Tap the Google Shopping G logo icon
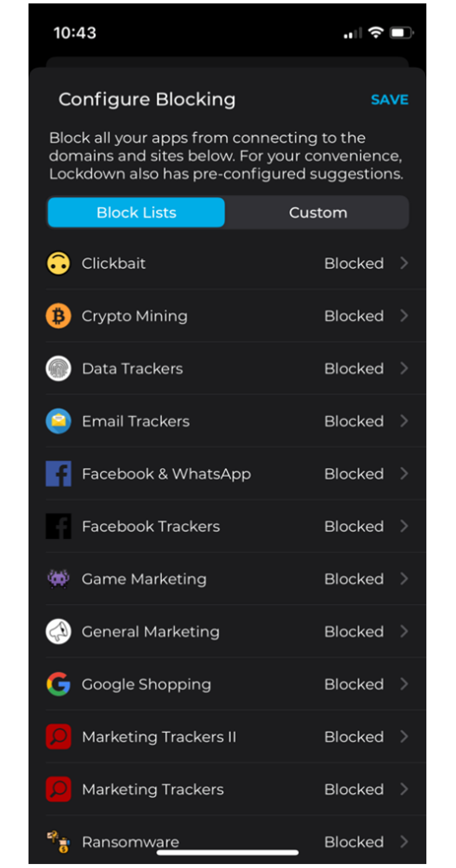Screen dimensions: 456x868 (x=58, y=684)
